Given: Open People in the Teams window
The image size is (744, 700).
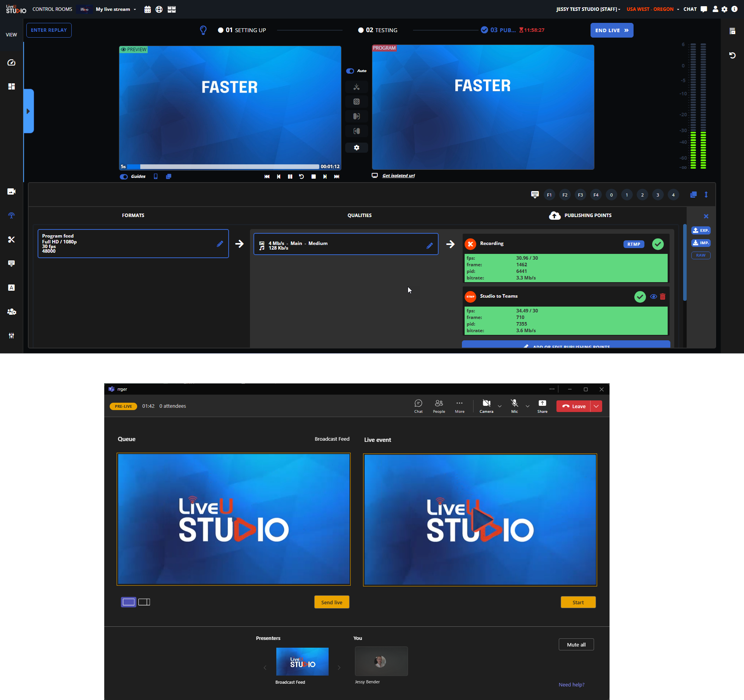Looking at the screenshot, I should 439,406.
